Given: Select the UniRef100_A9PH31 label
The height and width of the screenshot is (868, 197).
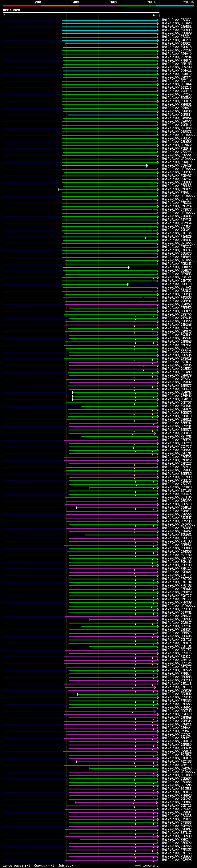Looking at the screenshot, I should (x=176, y=104).
